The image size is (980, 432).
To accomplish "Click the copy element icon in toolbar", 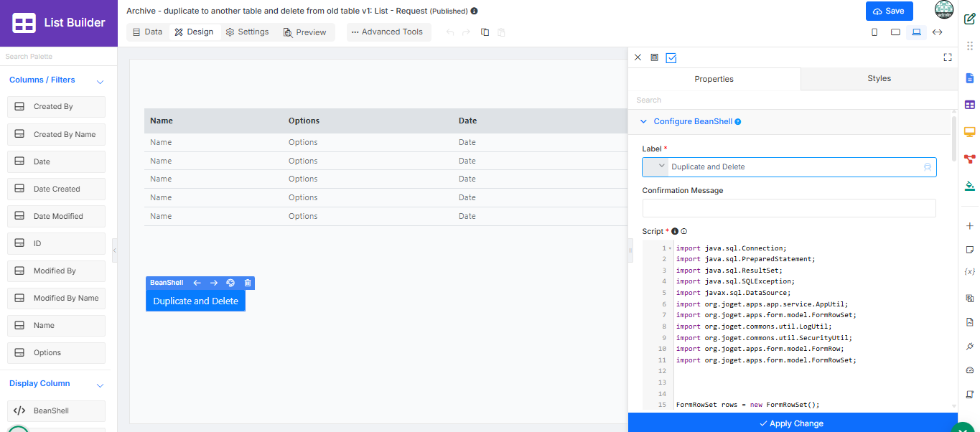I will click(485, 32).
